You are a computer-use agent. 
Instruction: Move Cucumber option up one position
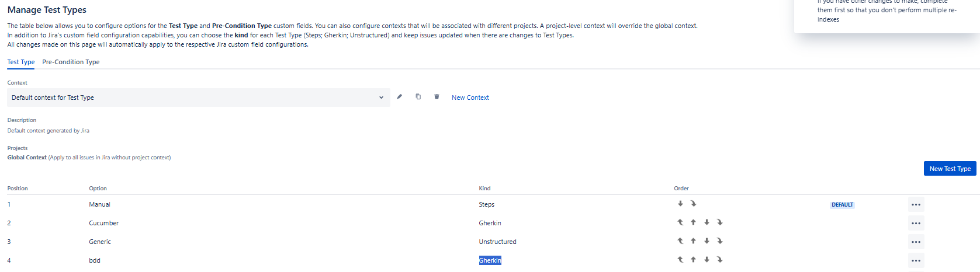click(694, 222)
